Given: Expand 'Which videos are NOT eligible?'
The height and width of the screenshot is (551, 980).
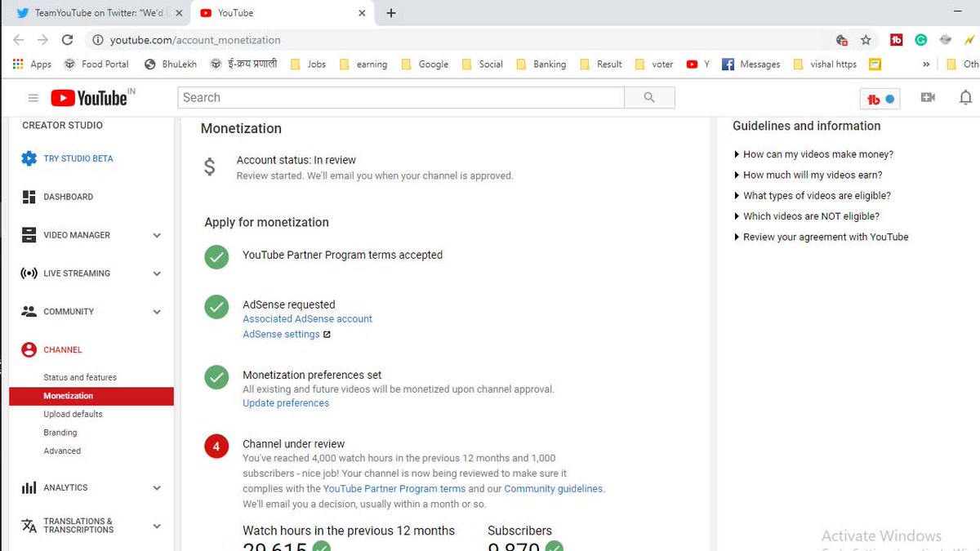Looking at the screenshot, I should (x=807, y=216).
